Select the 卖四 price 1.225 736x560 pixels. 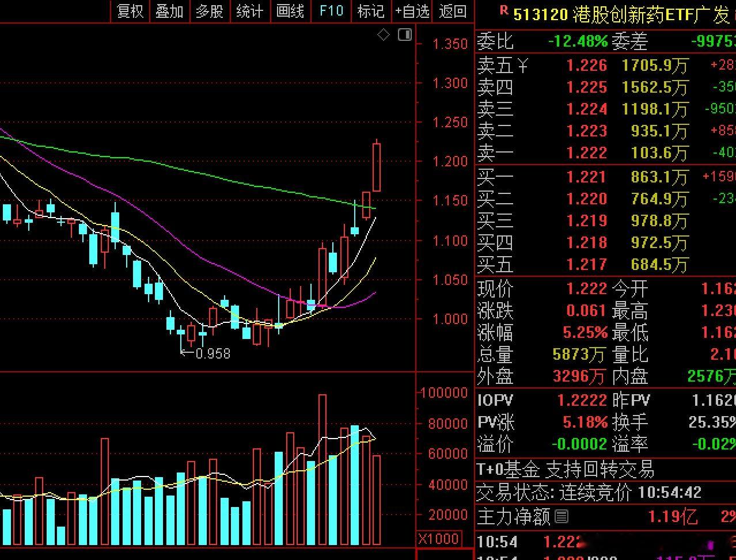[x=586, y=87]
